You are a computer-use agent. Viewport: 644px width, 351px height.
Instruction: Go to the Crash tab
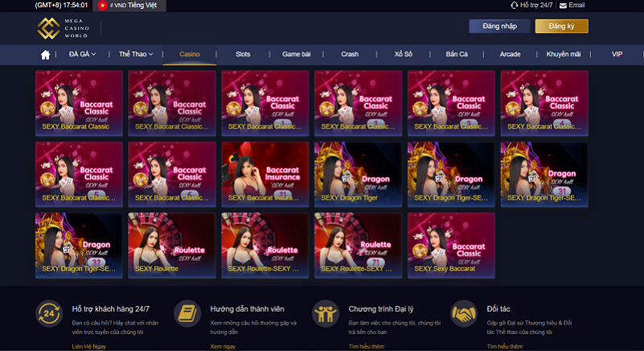coord(350,54)
